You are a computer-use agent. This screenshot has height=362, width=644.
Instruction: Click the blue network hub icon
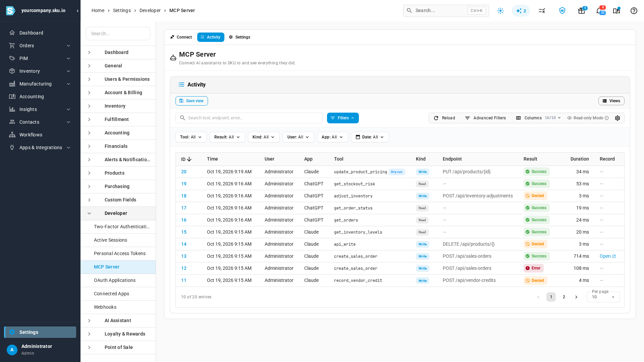500,11
